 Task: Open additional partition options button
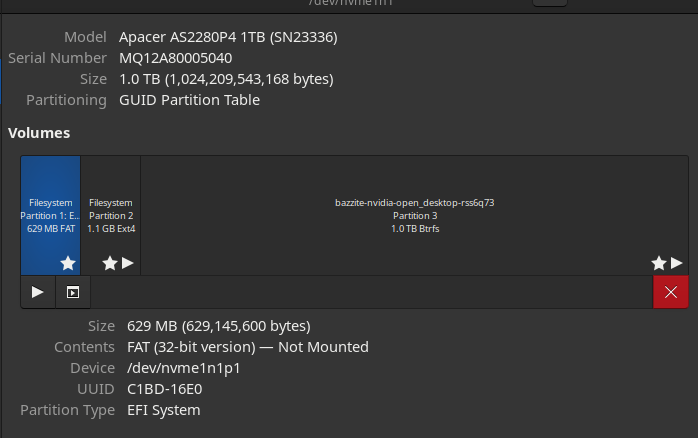click(73, 292)
